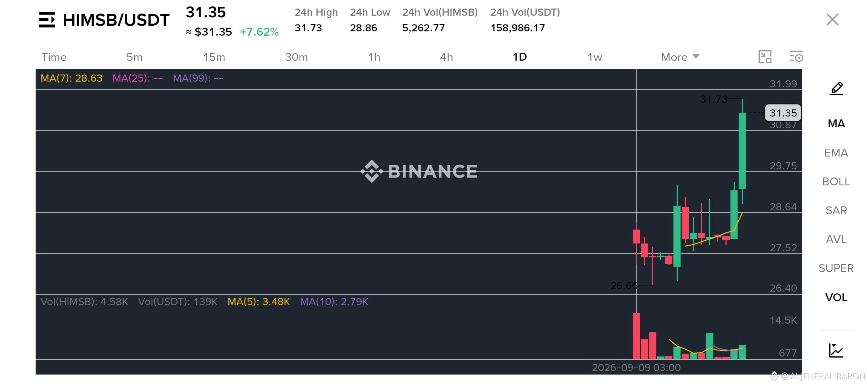Switch to the 15m interval tab

(214, 57)
